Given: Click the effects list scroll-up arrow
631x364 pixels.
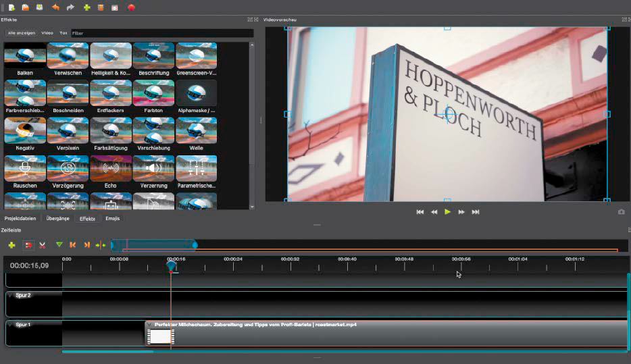Looking at the screenshot, I should pyautogui.click(x=252, y=45).
